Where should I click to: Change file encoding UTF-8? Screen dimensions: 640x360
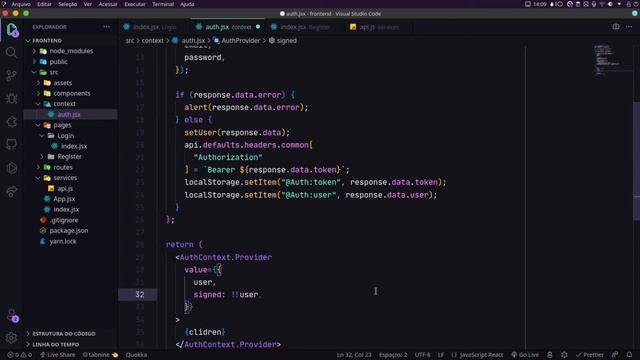point(422,355)
